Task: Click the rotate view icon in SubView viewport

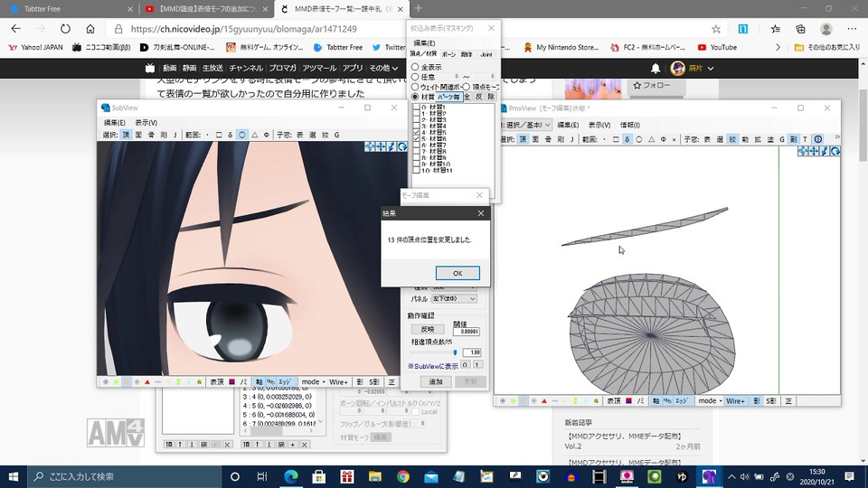Action: [402, 146]
